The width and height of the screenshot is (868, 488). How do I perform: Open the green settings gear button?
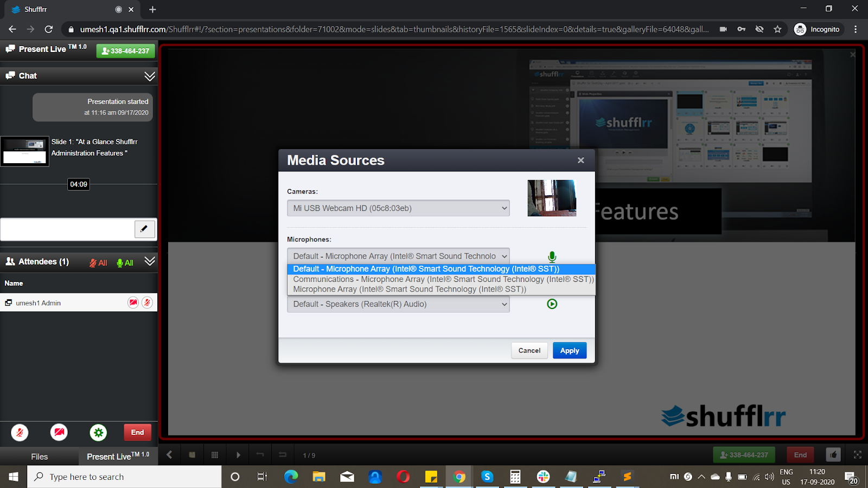coord(98,433)
